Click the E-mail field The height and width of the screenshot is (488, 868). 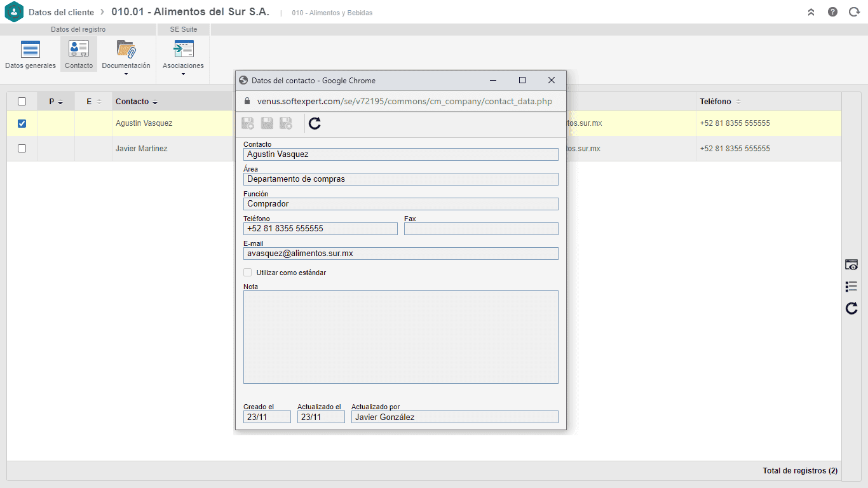(x=401, y=254)
